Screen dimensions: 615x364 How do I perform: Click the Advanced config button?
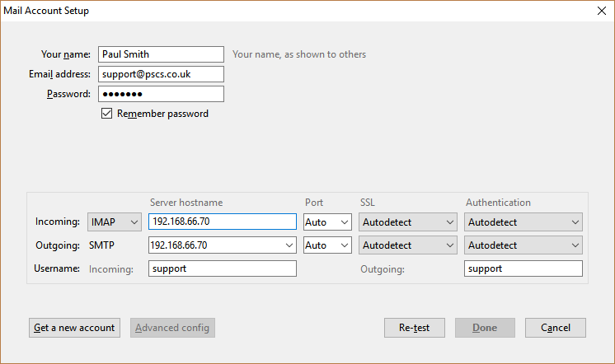click(x=172, y=328)
